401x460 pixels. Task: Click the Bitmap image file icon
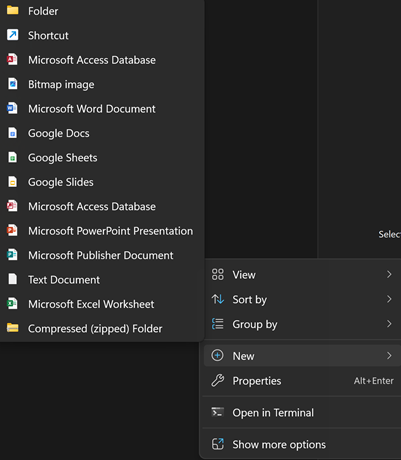[x=13, y=84]
